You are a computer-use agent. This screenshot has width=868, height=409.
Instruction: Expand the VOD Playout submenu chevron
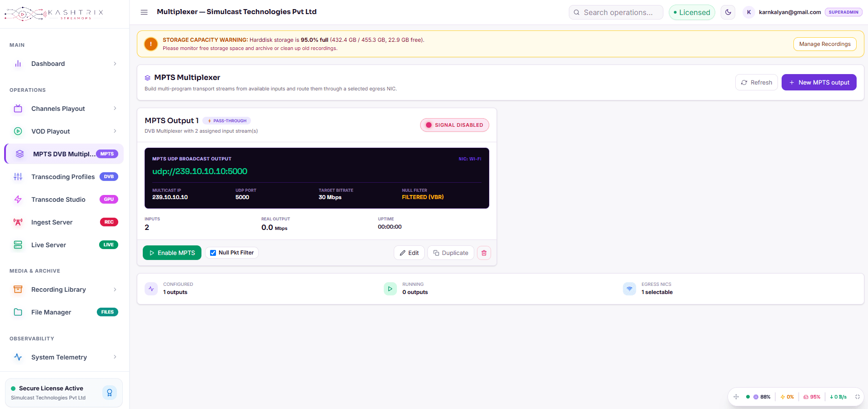[x=115, y=131]
